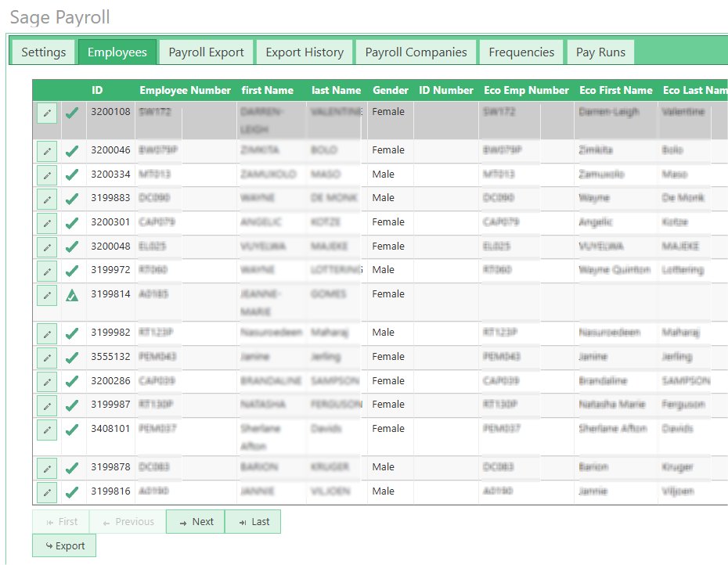Click edit pencil for employee 3199878
Screen dimensions: 728x565
(x=47, y=469)
